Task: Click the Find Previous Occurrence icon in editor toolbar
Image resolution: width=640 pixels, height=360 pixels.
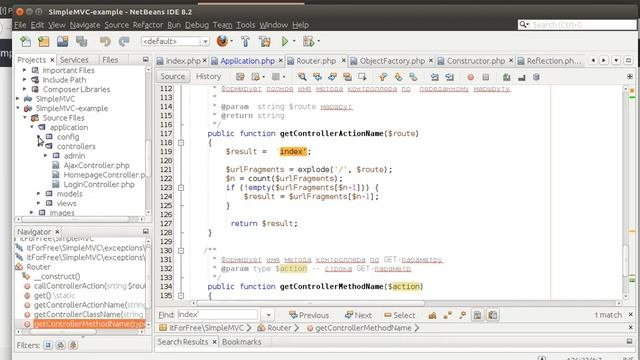Action: click(x=317, y=77)
